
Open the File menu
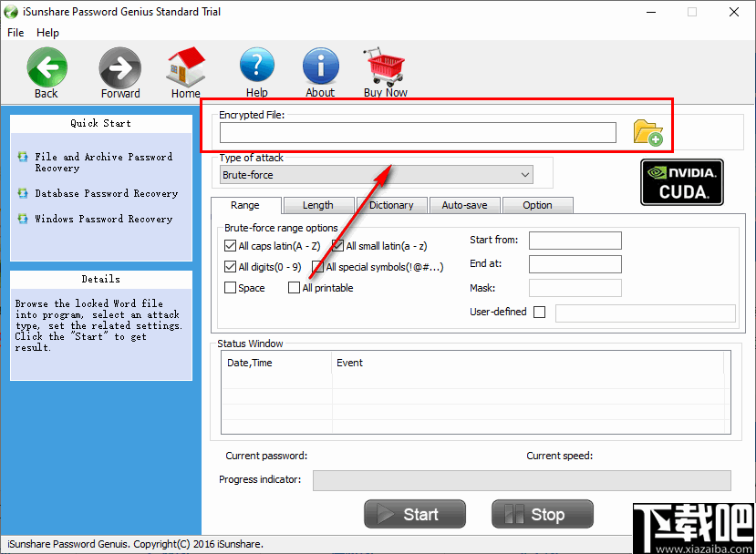(x=16, y=33)
